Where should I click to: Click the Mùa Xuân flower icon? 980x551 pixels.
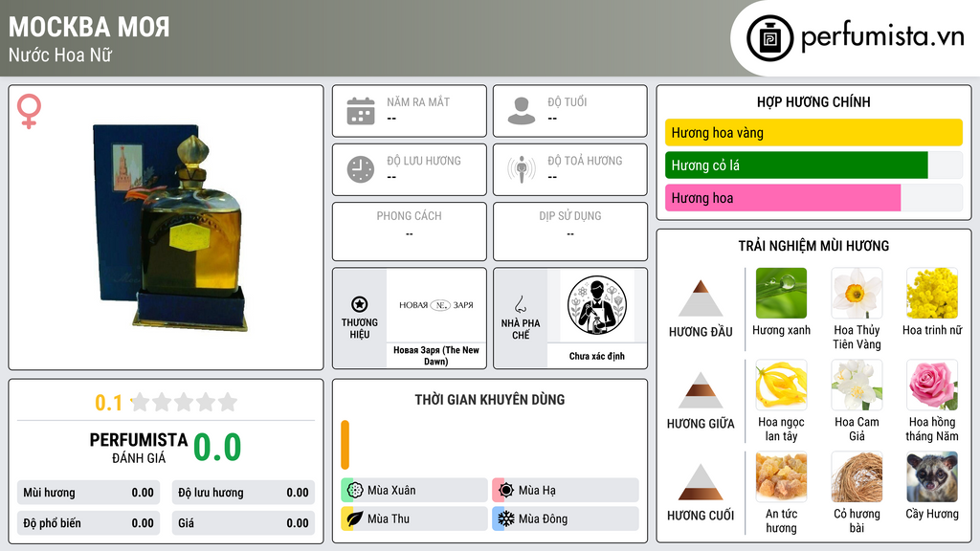pyautogui.click(x=355, y=490)
